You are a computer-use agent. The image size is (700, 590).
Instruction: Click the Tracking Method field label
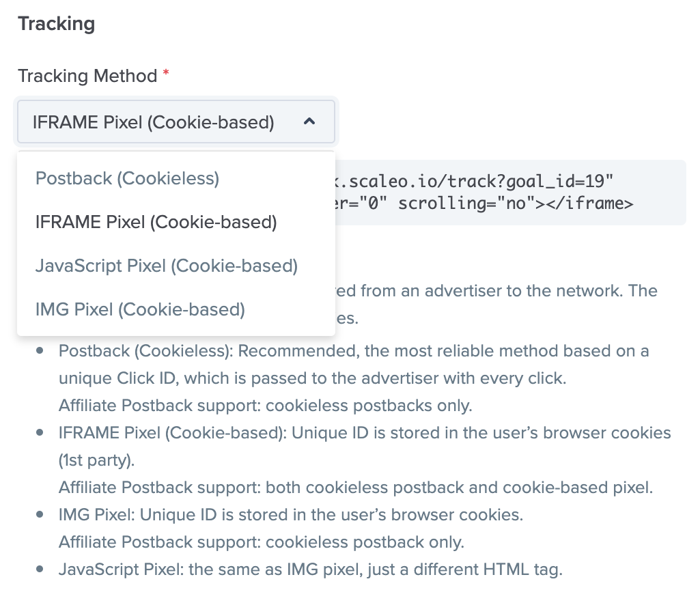coord(87,76)
